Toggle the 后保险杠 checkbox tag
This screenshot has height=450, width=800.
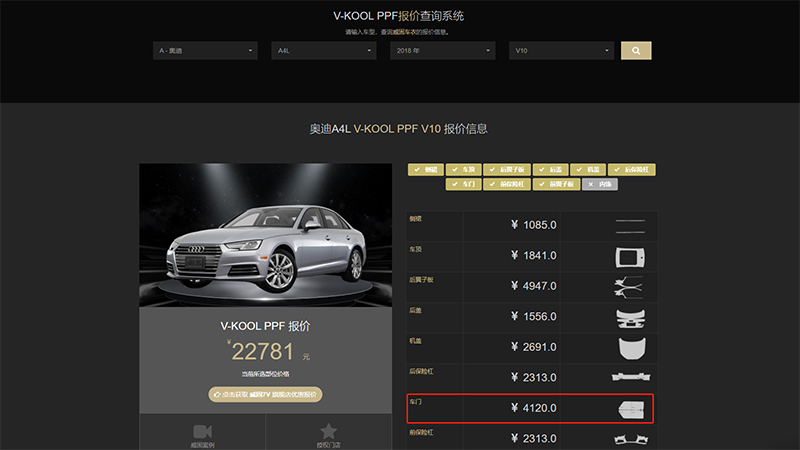[x=632, y=170]
